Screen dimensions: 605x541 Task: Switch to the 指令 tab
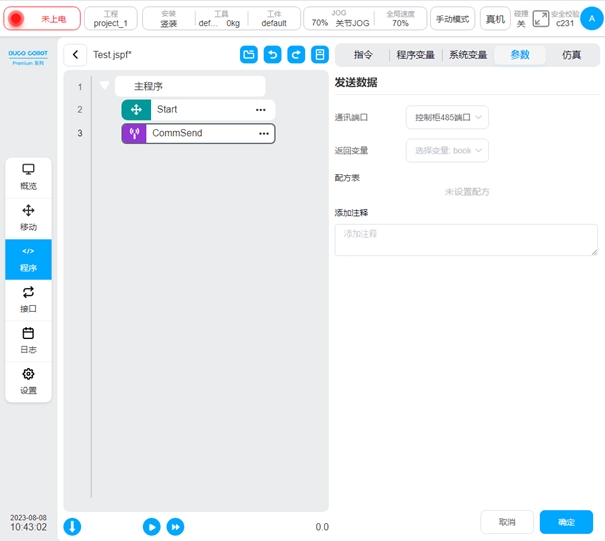(x=363, y=55)
